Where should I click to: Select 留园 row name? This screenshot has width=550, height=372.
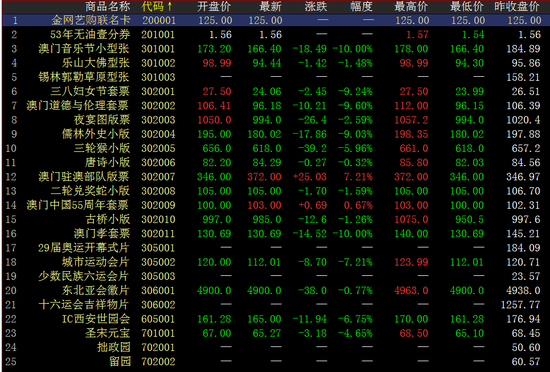tap(119, 361)
